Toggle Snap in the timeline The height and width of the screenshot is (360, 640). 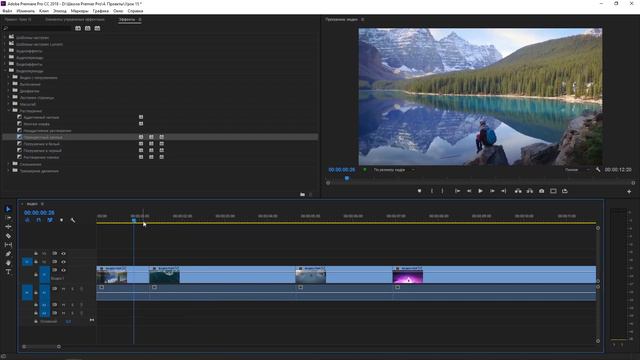(x=38, y=220)
